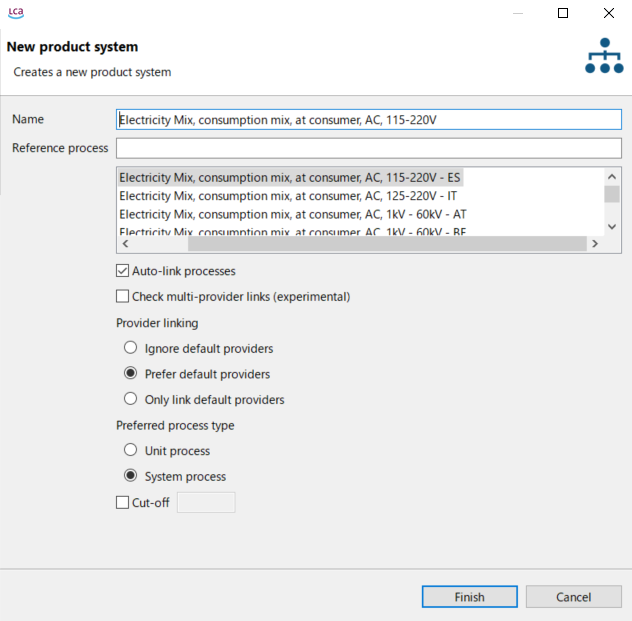Enable Check multi-provider links (experimental)

[123, 296]
